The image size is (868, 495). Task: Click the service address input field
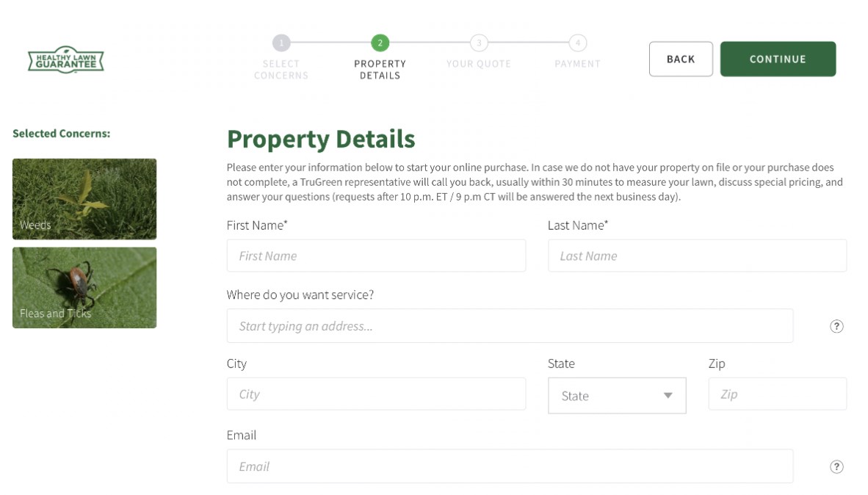[510, 326]
